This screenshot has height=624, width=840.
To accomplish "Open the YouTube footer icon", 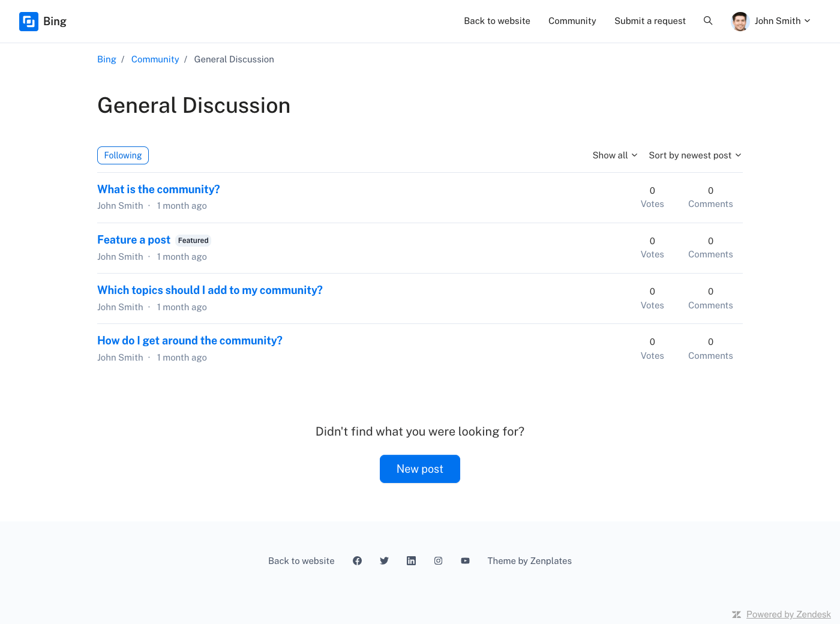I will click(x=465, y=561).
